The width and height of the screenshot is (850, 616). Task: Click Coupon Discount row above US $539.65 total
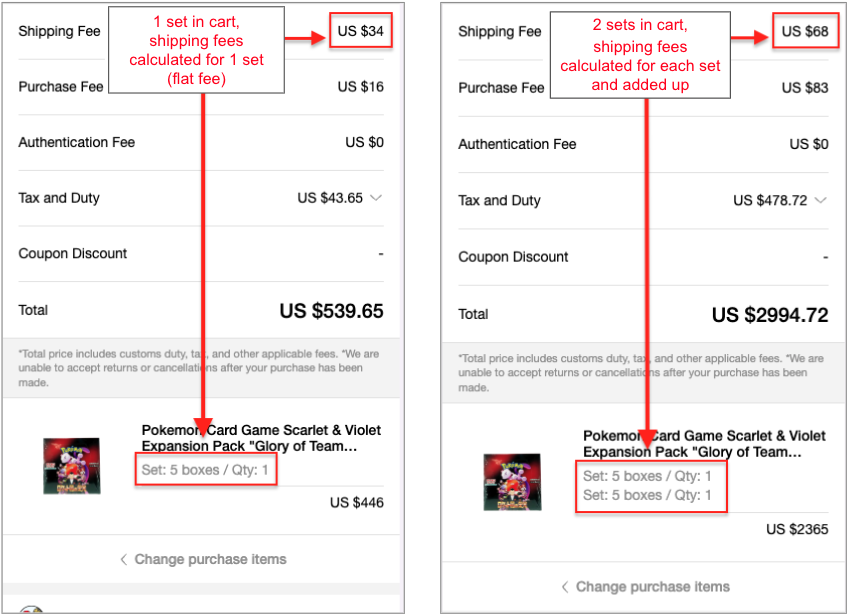(200, 254)
